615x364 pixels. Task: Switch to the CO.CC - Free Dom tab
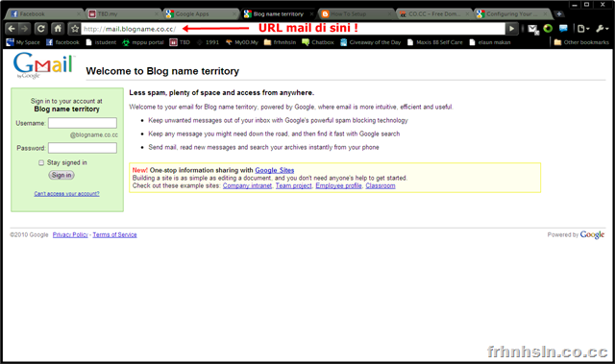[433, 13]
